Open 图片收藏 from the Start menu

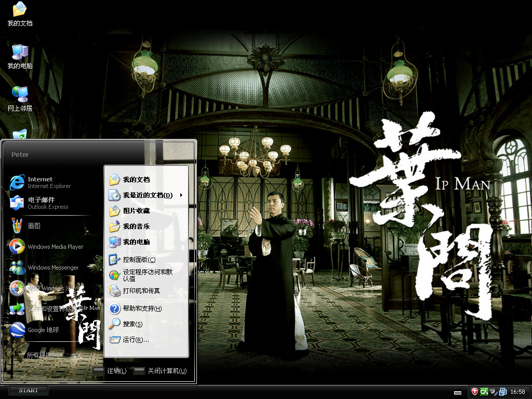coord(146,211)
